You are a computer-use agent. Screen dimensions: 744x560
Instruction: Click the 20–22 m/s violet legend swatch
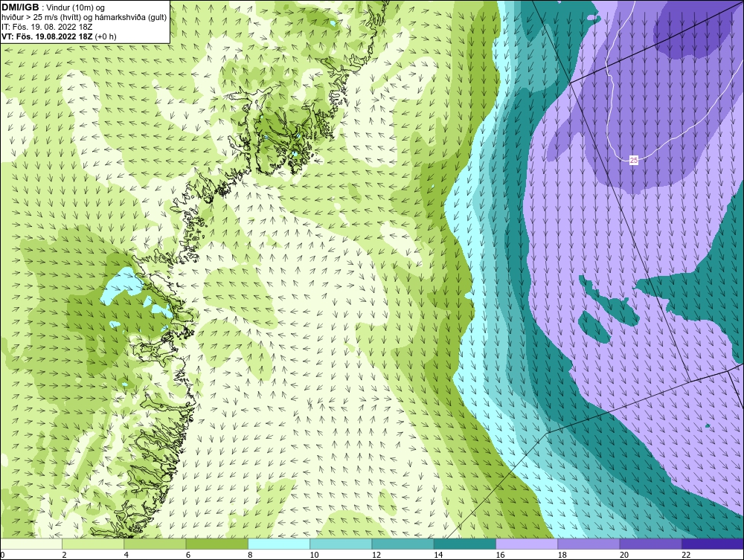(x=650, y=544)
